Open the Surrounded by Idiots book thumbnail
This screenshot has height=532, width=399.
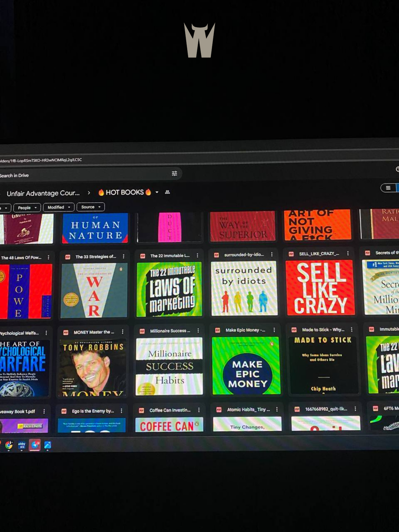tap(244, 288)
